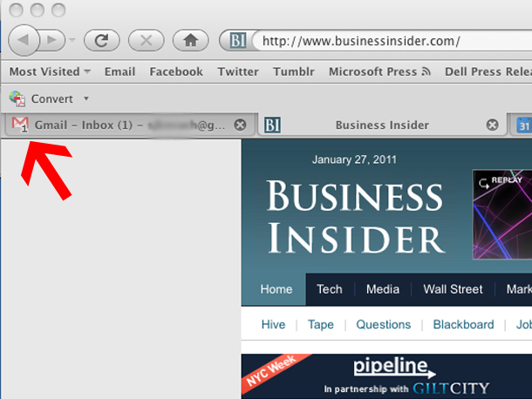Open the Email bookmark

coord(119,71)
